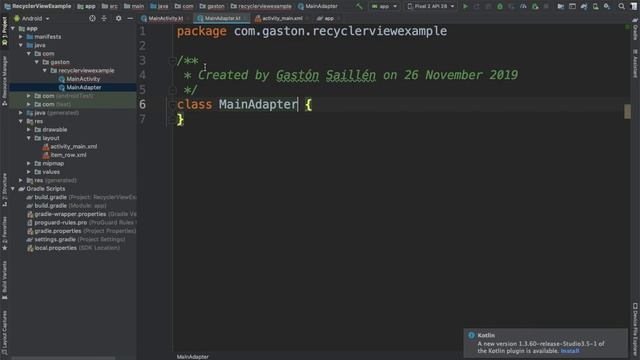Viewport: 640px width, 360px height.
Task: Open the Android project view dropdown
Action: [32, 18]
